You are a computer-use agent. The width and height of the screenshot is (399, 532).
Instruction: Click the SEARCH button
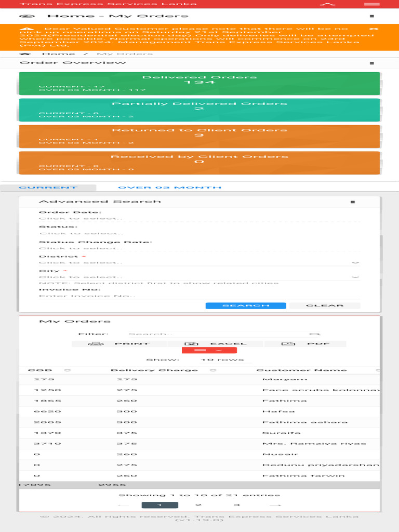(x=246, y=305)
